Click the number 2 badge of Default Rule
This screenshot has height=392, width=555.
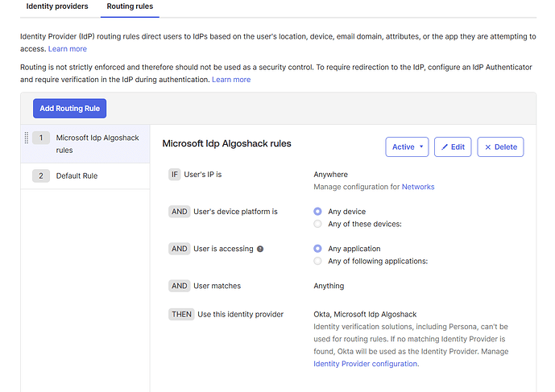click(40, 175)
